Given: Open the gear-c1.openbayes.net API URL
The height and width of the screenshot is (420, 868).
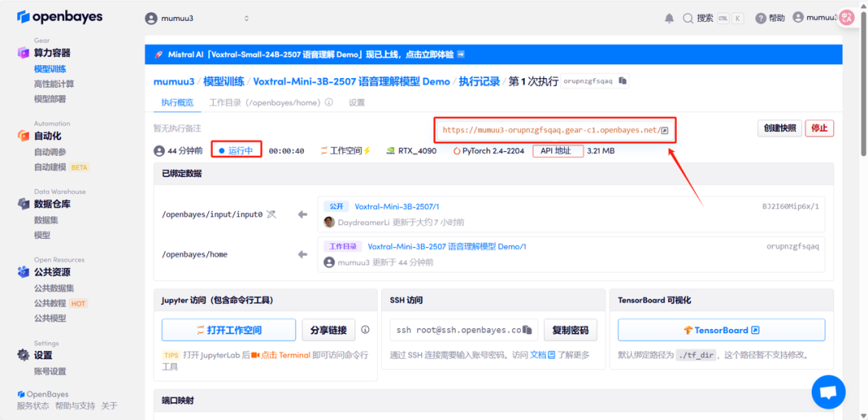Looking at the screenshot, I should pyautogui.click(x=551, y=131).
